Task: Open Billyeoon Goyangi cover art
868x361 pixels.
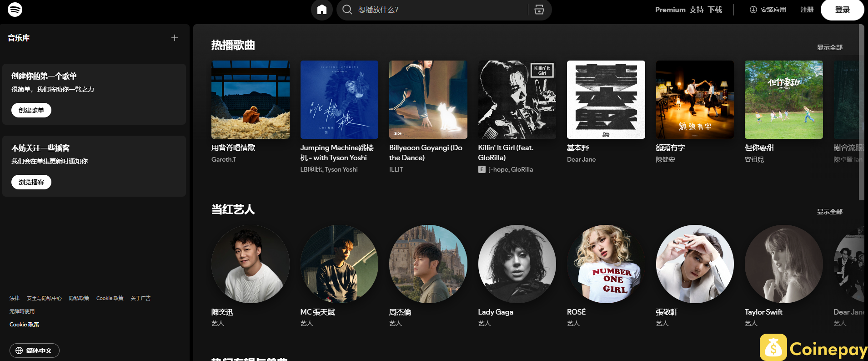Action: point(428,100)
